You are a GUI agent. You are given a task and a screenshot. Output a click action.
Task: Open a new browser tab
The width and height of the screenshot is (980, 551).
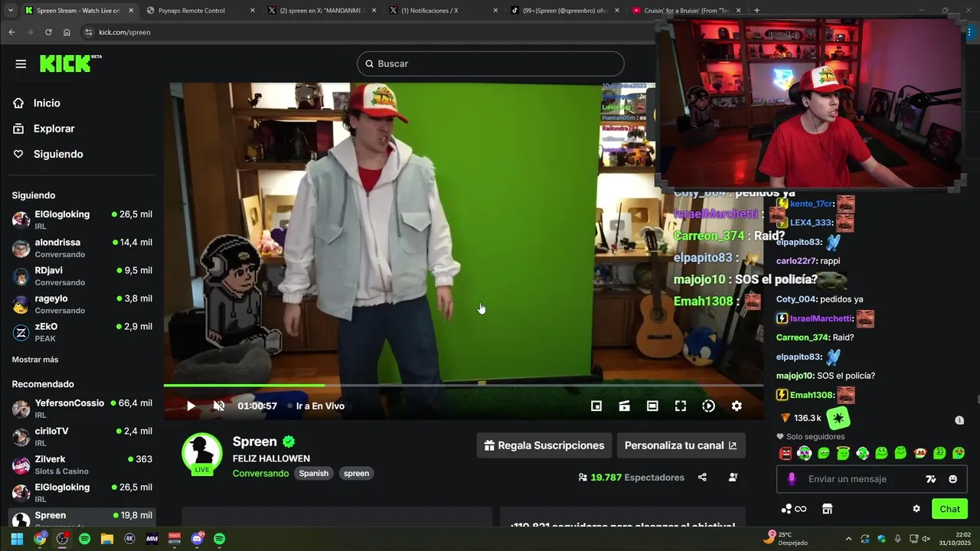coord(756,11)
